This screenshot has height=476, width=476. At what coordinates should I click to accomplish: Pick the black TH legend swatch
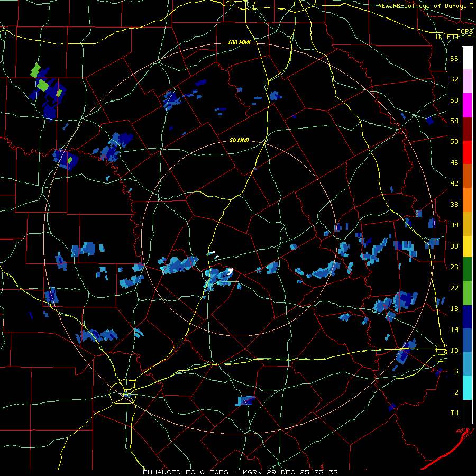pos(467,411)
